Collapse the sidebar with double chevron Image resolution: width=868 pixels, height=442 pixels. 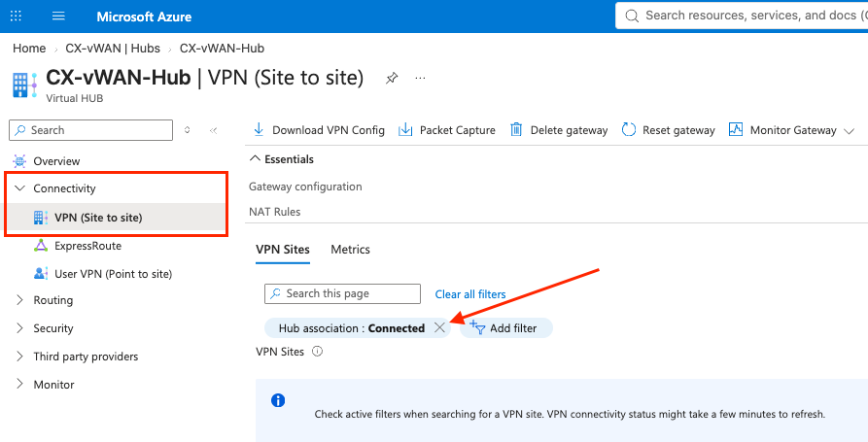(x=213, y=130)
